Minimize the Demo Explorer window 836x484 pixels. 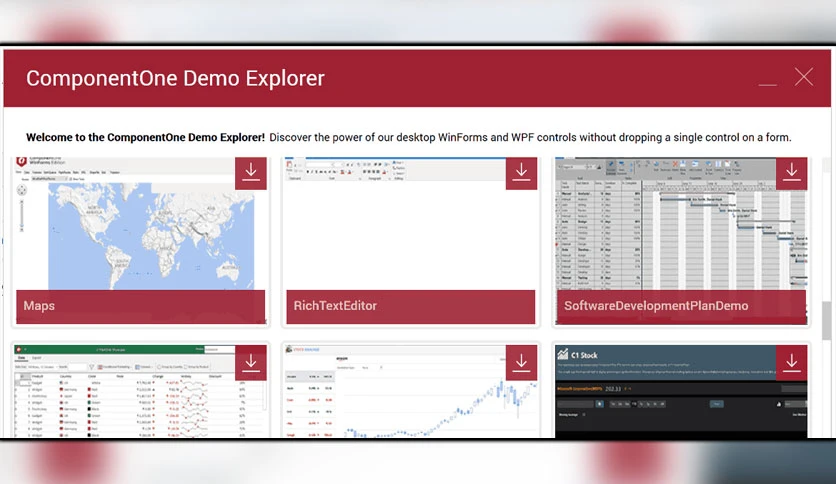(x=768, y=78)
